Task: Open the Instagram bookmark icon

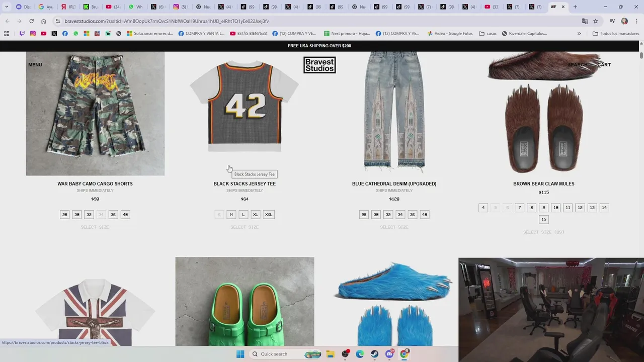Action: pos(33,34)
